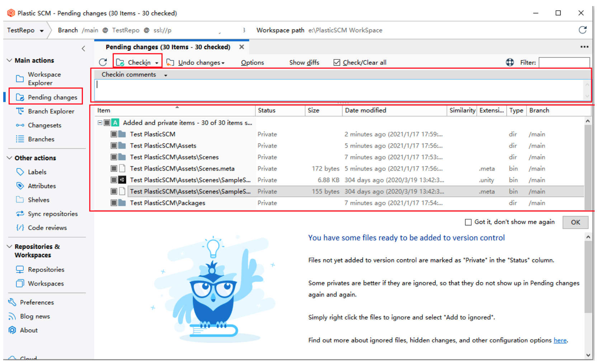Open Branch Explorer view

[x=51, y=111]
